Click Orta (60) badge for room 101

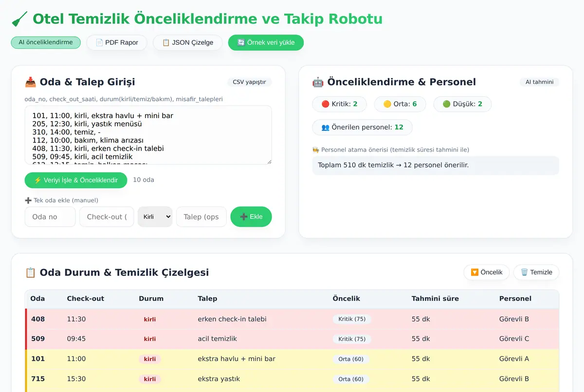[351, 359]
